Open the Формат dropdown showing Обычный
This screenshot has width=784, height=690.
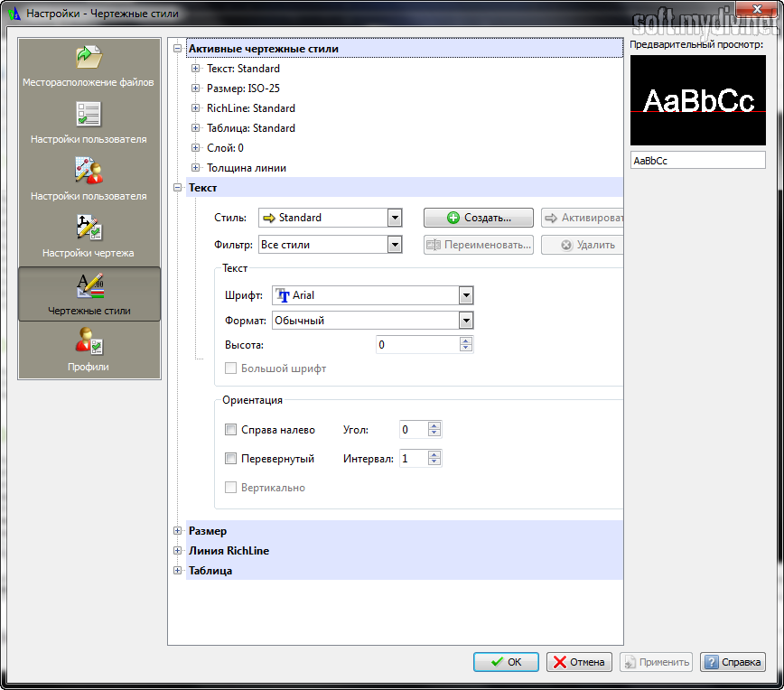(465, 321)
